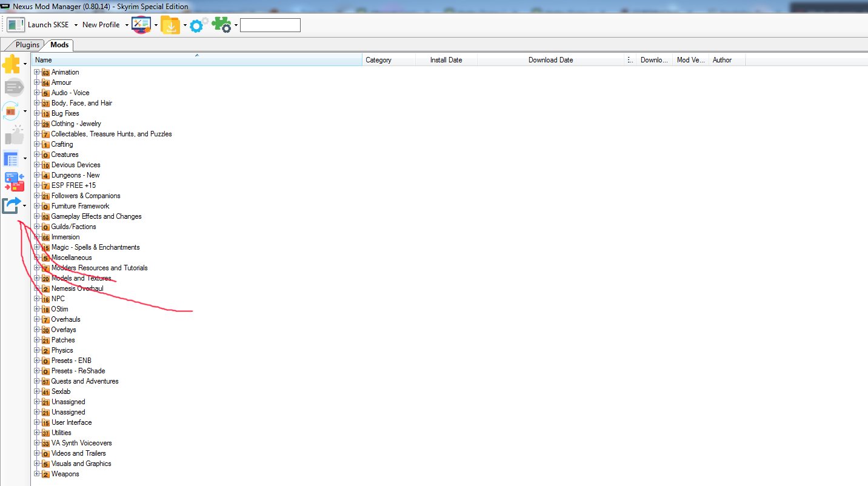Select the Mods tab
Viewport: 868px width, 486px height.
[59, 45]
